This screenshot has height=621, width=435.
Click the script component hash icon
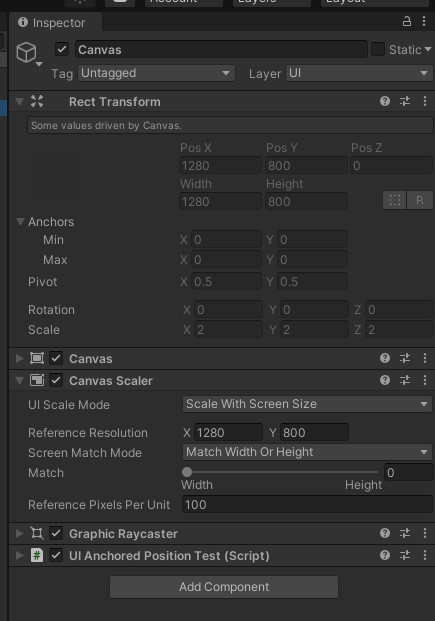pyautogui.click(x=37, y=555)
